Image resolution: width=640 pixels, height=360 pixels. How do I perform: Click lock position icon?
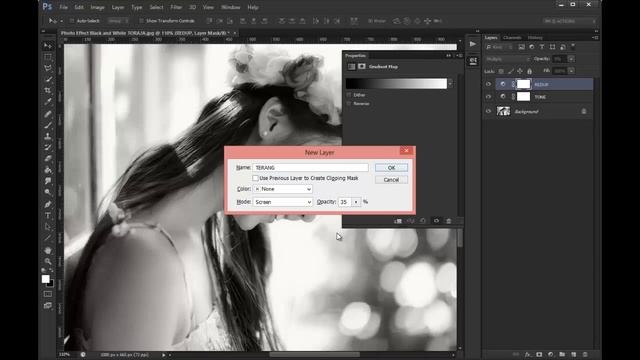point(520,71)
